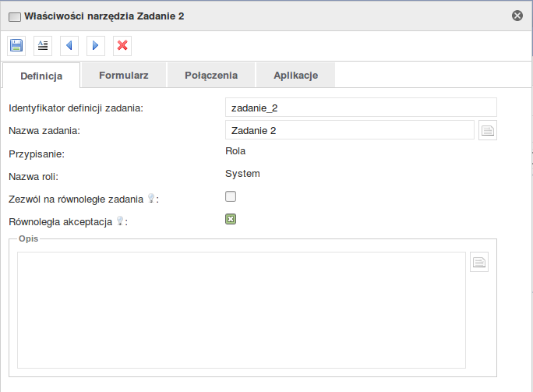Image resolution: width=533 pixels, height=392 pixels.
Task: Uncheck the Równoległa akceptacja checkbox
Action: click(x=231, y=219)
